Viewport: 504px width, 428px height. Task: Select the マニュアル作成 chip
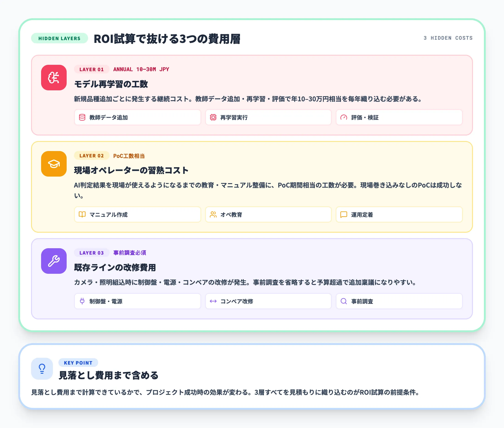(x=137, y=214)
